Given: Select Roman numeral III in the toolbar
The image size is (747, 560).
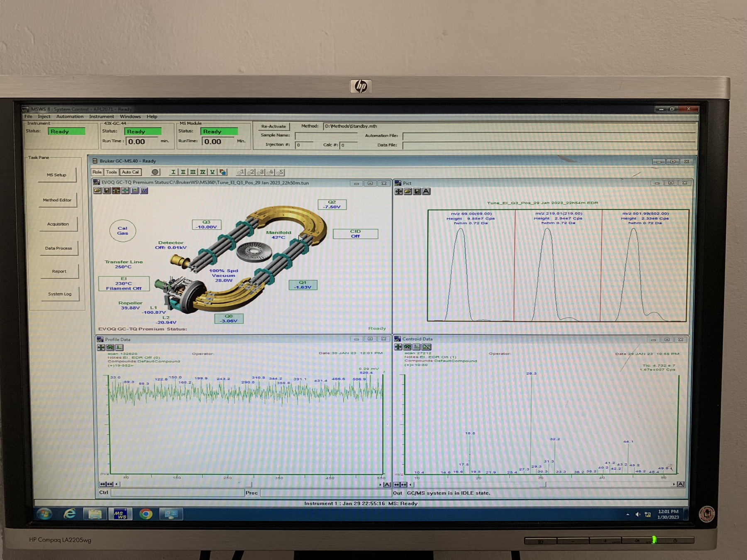Looking at the screenshot, I should click(193, 172).
